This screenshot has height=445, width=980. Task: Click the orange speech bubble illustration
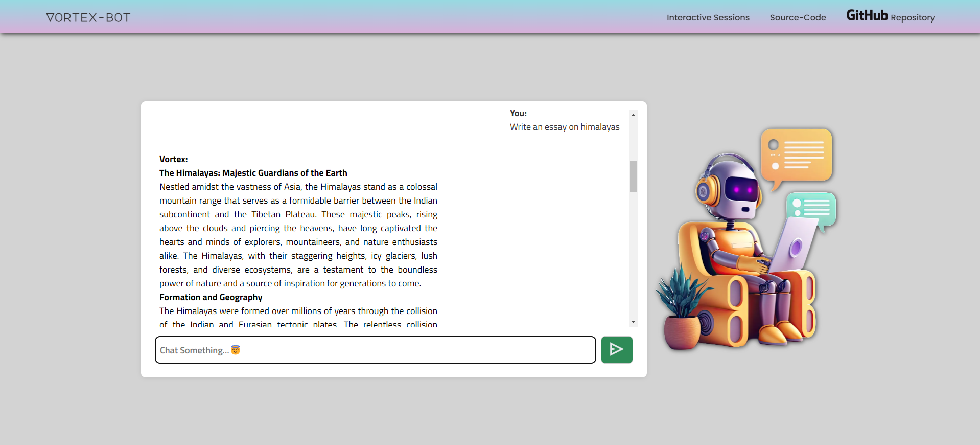click(796, 155)
